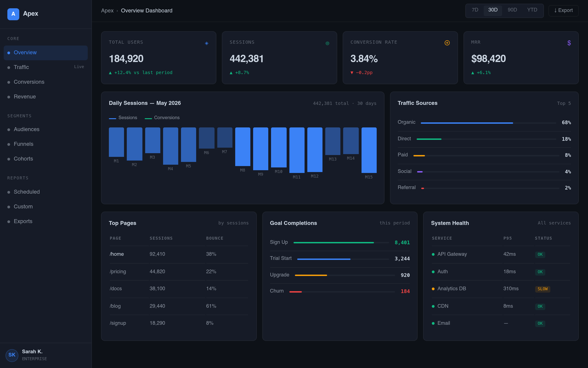Screen dimensions: 588x368
Task: Click the M11 bar in the chart
Action: tap(297, 150)
